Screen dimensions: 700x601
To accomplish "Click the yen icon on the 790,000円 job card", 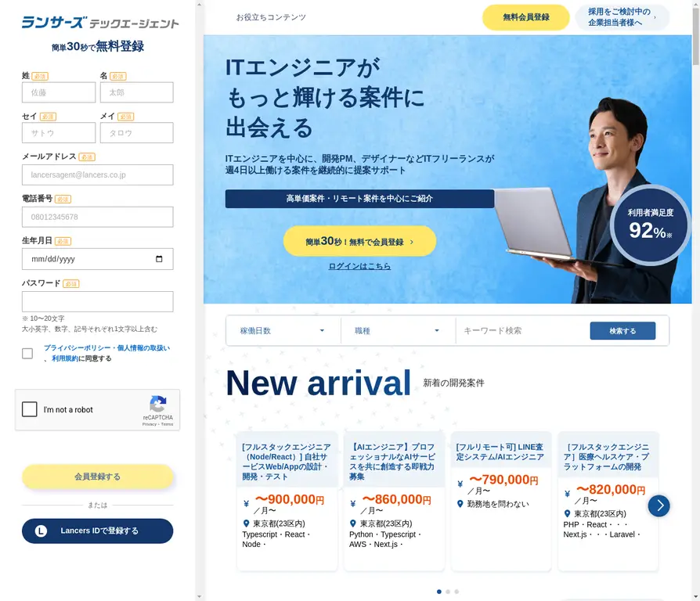I will tap(460, 484).
